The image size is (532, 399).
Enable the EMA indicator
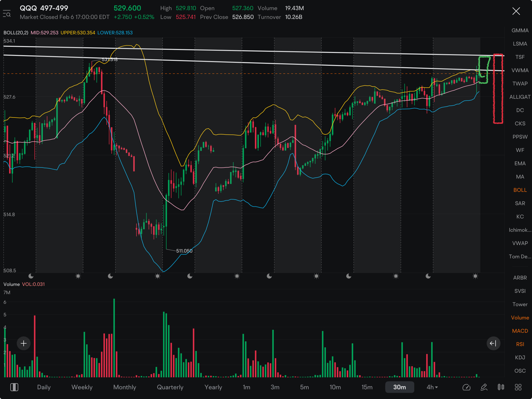[x=520, y=164]
